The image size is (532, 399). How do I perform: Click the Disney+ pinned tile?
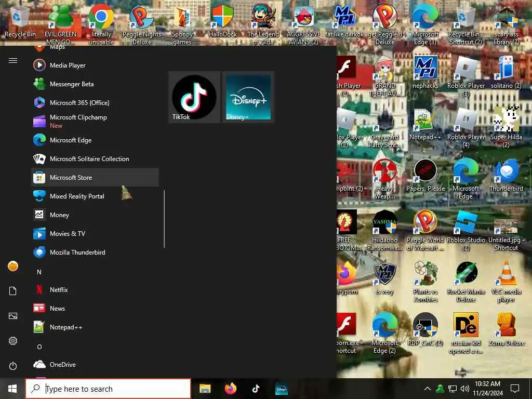(248, 97)
